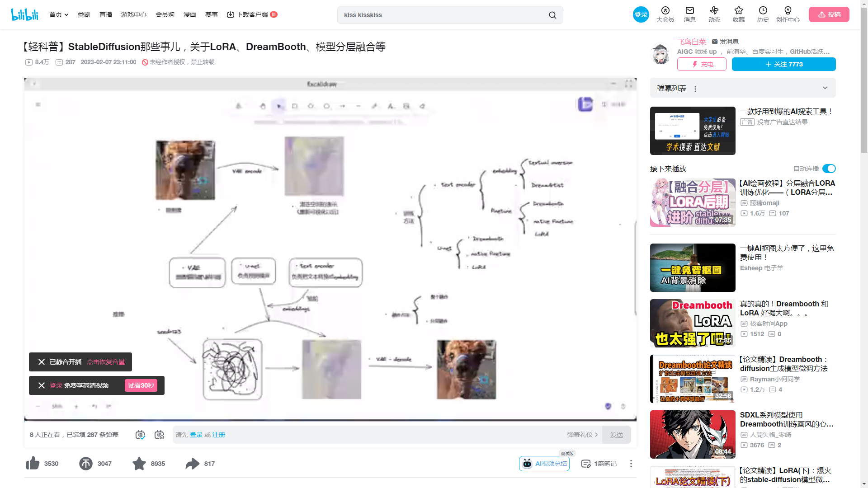
Task: Click the 充电 charge button
Action: click(702, 64)
